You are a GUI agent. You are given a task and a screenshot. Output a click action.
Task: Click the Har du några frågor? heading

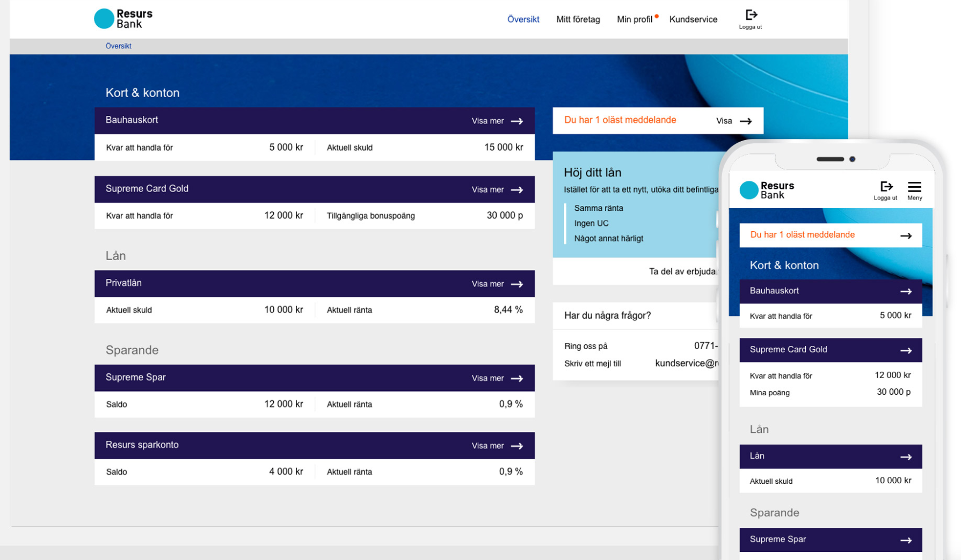coord(607,316)
